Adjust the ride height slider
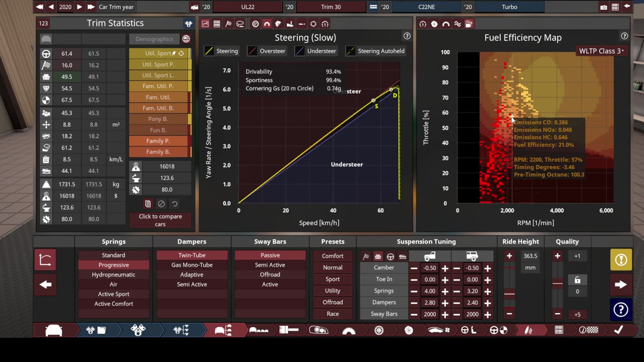The image size is (644, 362). (x=509, y=294)
